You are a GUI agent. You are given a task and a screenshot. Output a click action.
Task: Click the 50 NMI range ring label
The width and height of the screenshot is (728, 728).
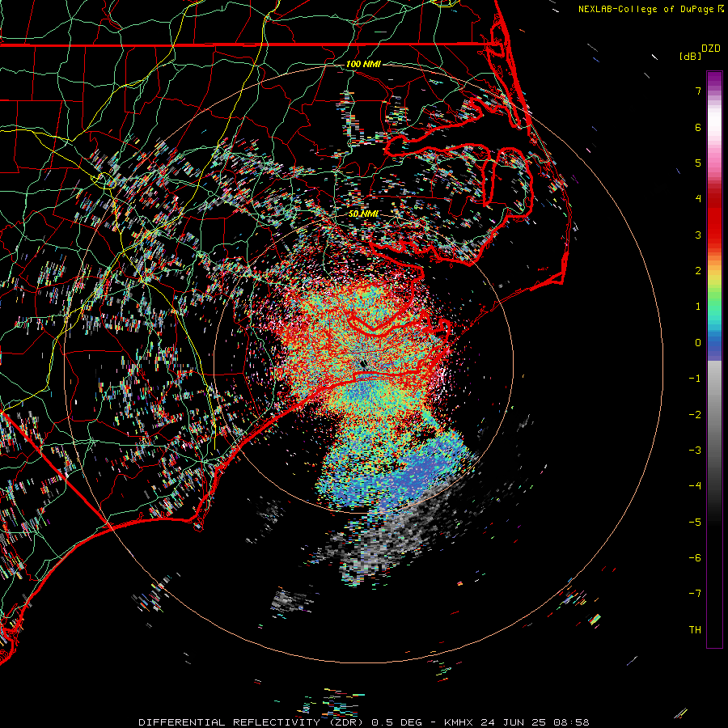click(x=363, y=214)
